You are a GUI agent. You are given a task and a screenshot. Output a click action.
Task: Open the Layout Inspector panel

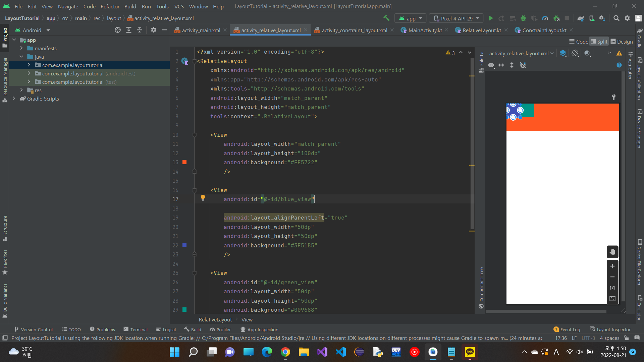[610, 329]
